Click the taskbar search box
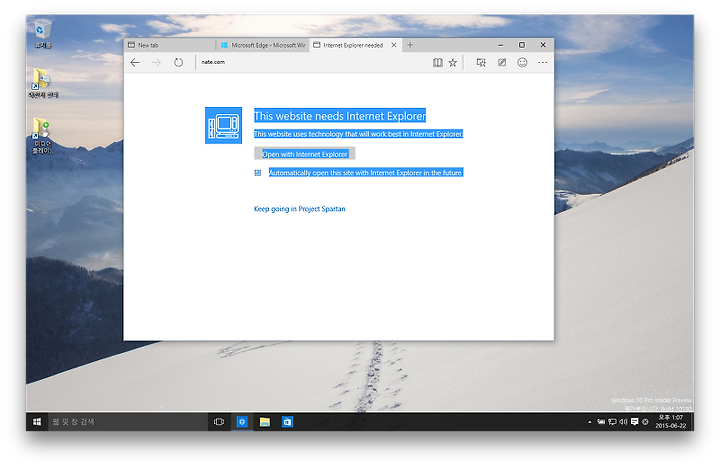 (x=127, y=422)
